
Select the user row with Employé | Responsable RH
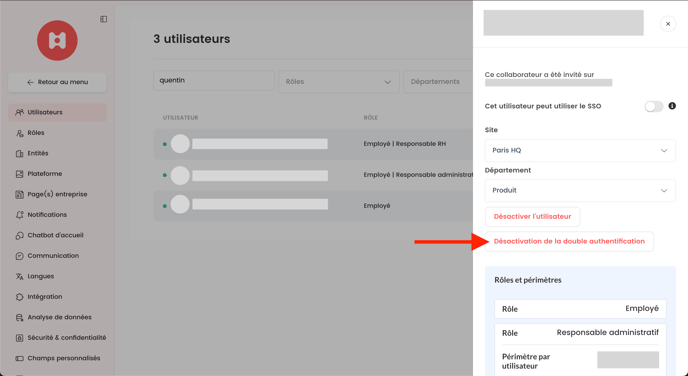point(313,144)
